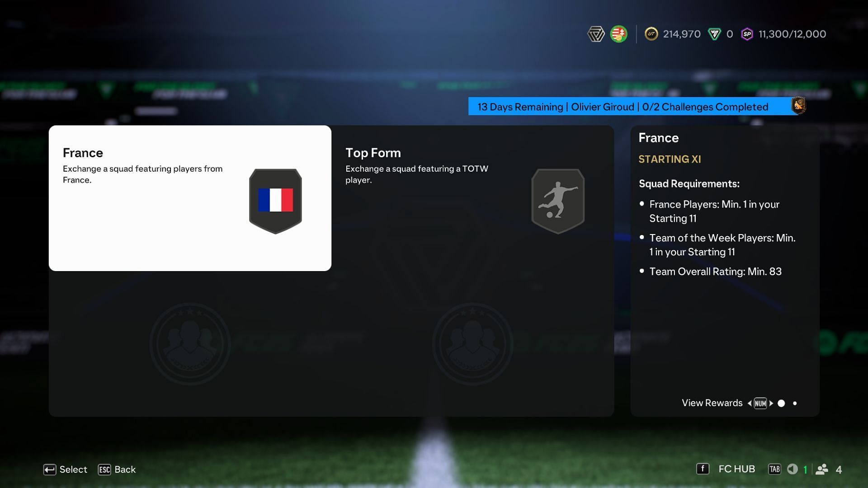Open the page indicator second dot
This screenshot has width=868, height=488.
coord(795,402)
